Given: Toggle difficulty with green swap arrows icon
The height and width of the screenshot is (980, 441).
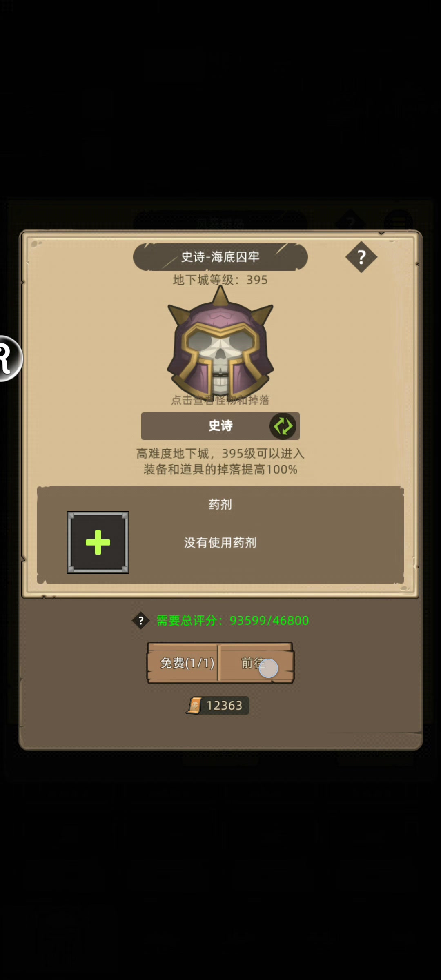Looking at the screenshot, I should (283, 426).
